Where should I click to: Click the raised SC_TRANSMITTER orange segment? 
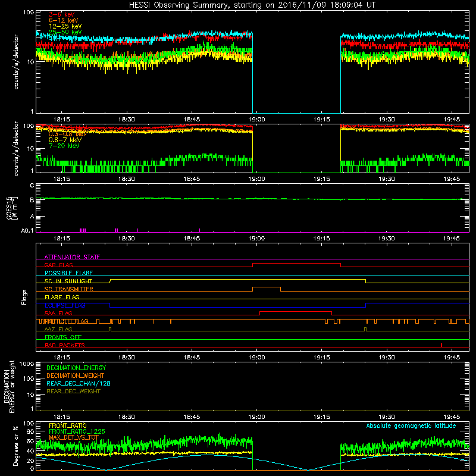tap(267, 287)
